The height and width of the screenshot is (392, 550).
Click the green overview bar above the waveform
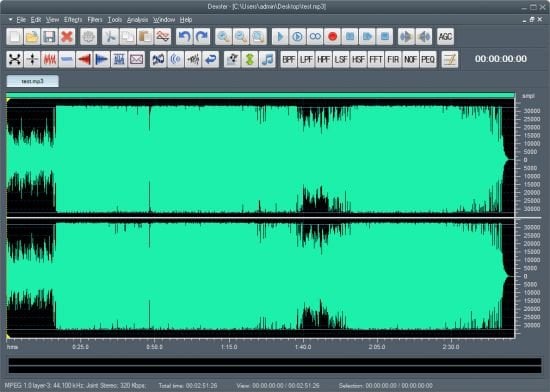click(x=260, y=95)
